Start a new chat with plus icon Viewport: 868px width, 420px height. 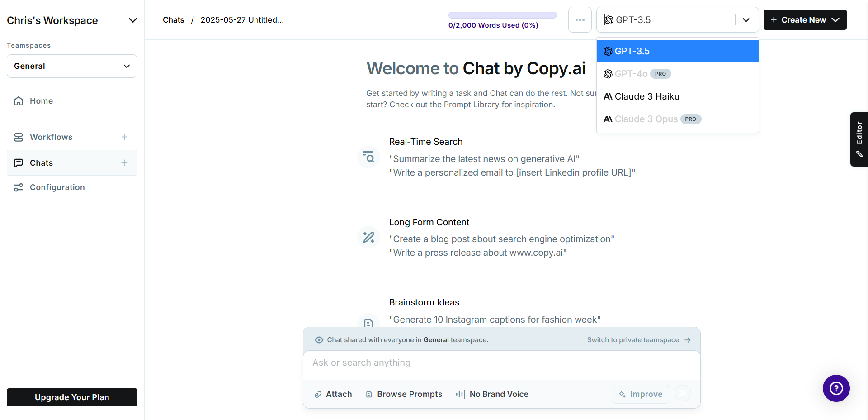pos(124,163)
